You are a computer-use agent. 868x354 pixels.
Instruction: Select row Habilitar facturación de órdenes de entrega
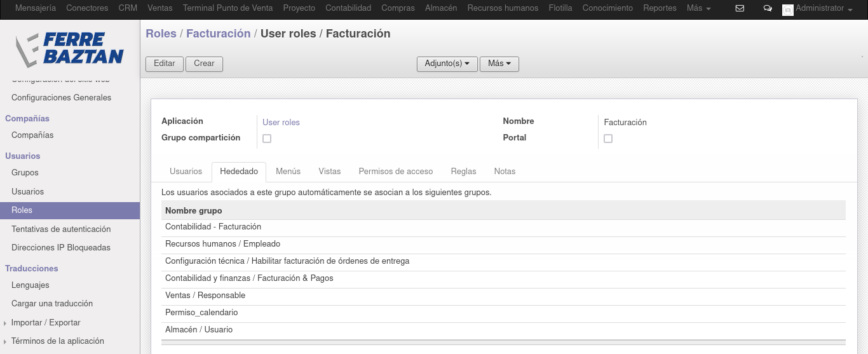pyautogui.click(x=503, y=261)
